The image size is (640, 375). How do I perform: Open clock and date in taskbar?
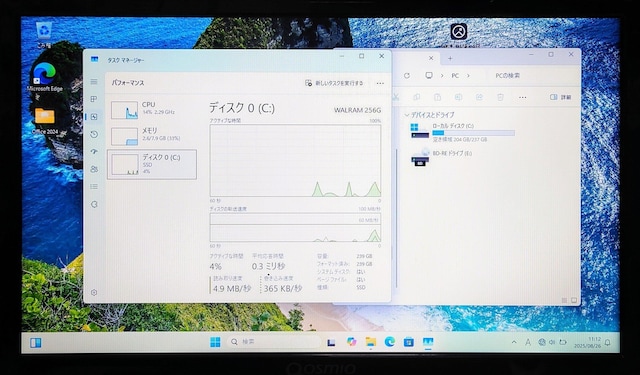click(588, 342)
